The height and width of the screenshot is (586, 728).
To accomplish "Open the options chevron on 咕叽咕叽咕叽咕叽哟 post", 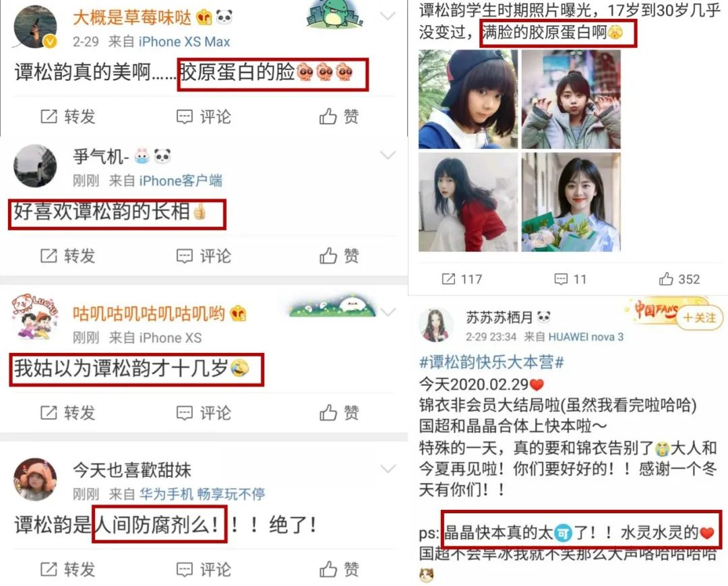I will [388, 311].
